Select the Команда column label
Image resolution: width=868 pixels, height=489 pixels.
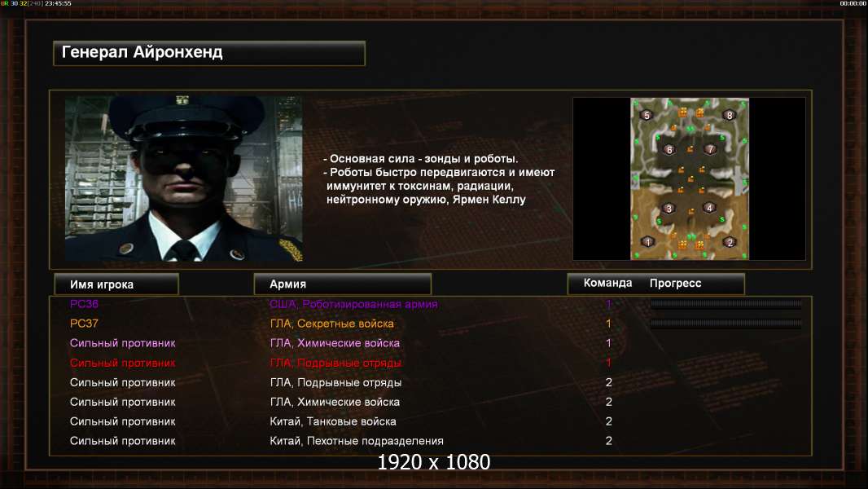point(607,283)
